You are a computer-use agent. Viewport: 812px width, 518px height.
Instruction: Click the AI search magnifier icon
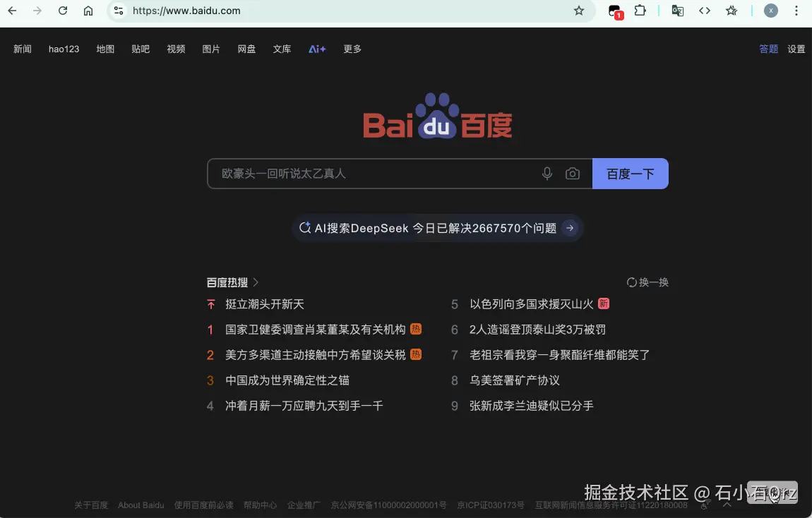(x=305, y=227)
